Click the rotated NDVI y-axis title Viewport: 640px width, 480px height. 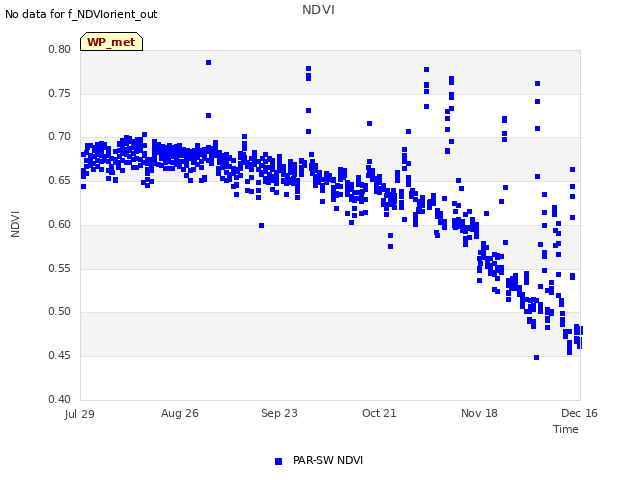15,224
